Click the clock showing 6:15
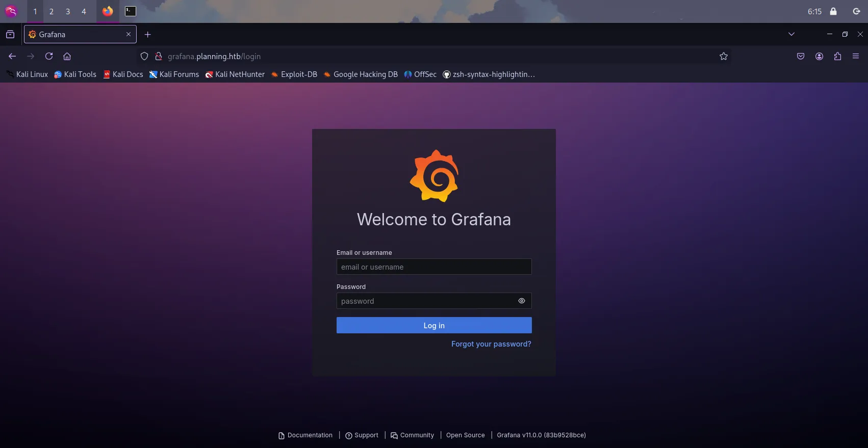Screen dimensions: 868x448 tap(814, 11)
